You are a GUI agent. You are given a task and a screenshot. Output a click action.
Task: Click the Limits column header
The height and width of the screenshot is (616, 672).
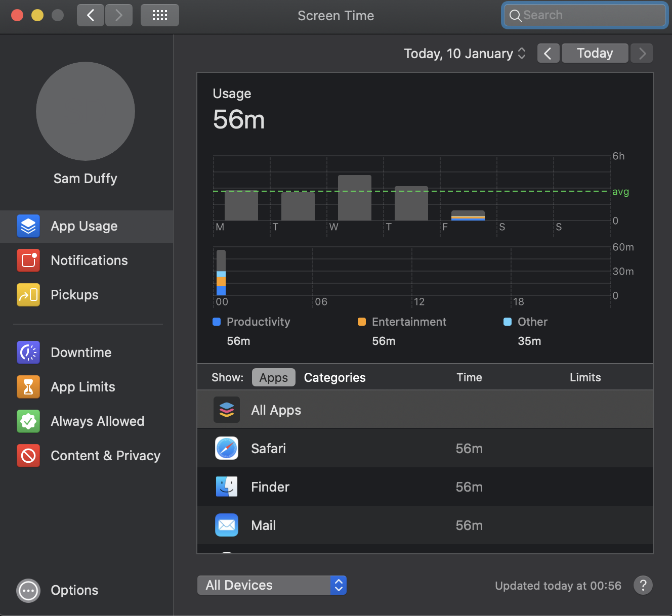585,377
